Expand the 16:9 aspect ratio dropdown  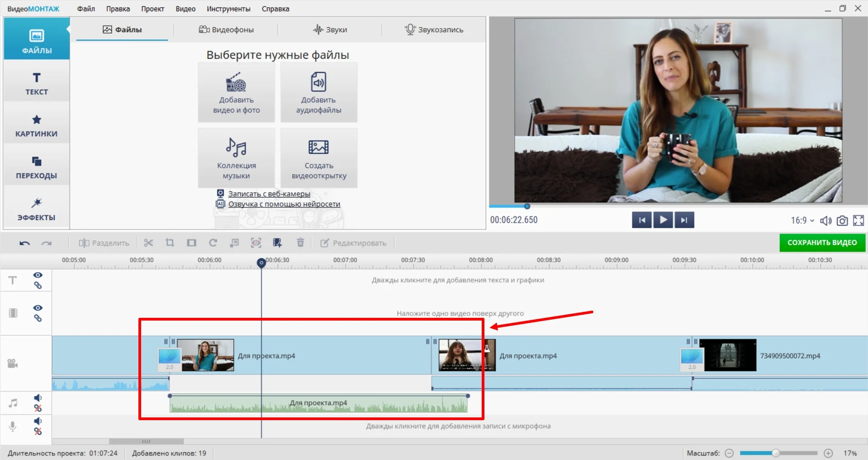click(802, 220)
